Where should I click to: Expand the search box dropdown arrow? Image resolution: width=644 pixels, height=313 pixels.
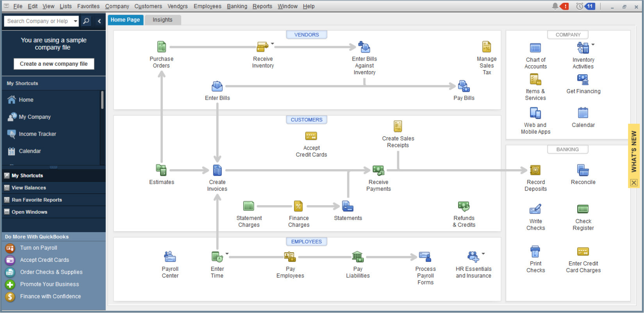click(x=75, y=21)
